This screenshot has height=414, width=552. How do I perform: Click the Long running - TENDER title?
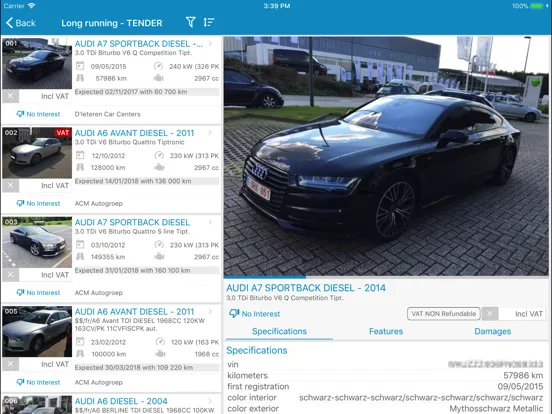[x=112, y=23]
